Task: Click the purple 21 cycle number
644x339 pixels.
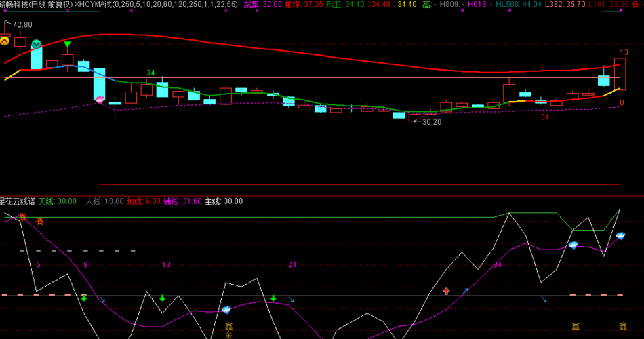Action: pyautogui.click(x=292, y=264)
